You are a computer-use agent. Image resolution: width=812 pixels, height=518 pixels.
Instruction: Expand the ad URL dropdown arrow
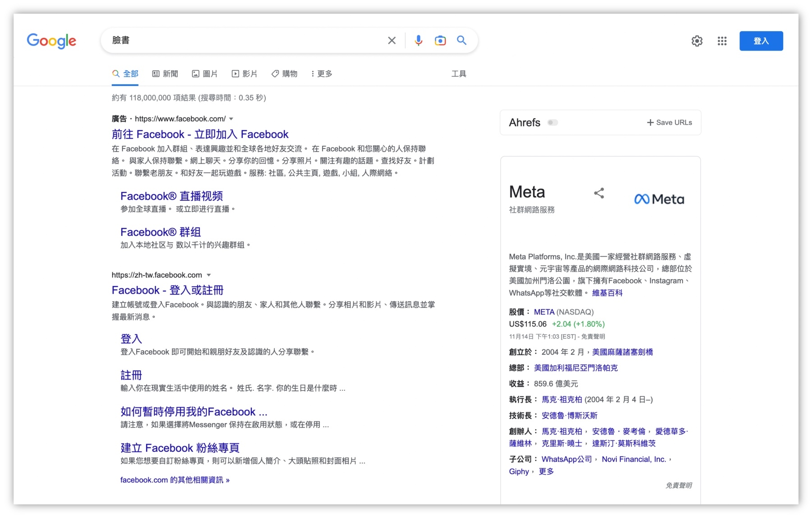231,119
